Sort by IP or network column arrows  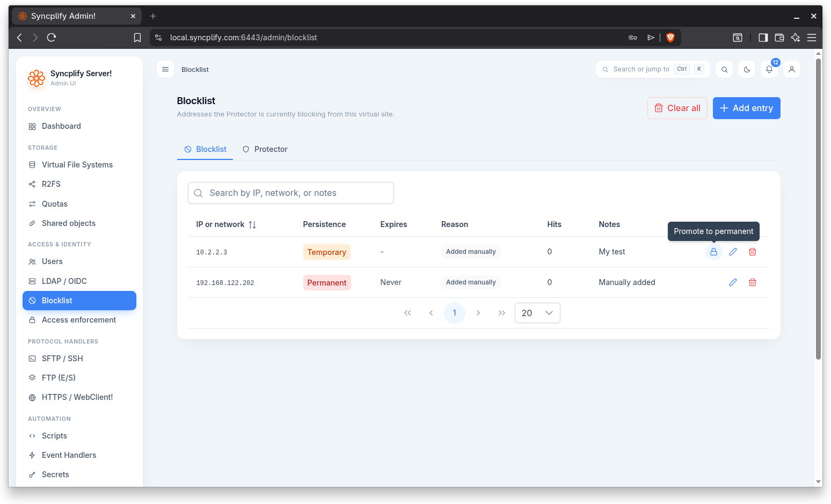pyautogui.click(x=252, y=225)
